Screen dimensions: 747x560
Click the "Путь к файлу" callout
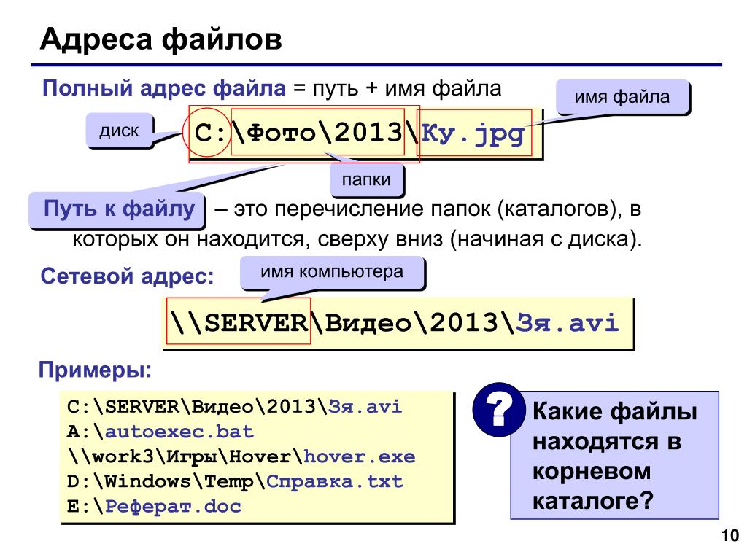click(x=117, y=209)
